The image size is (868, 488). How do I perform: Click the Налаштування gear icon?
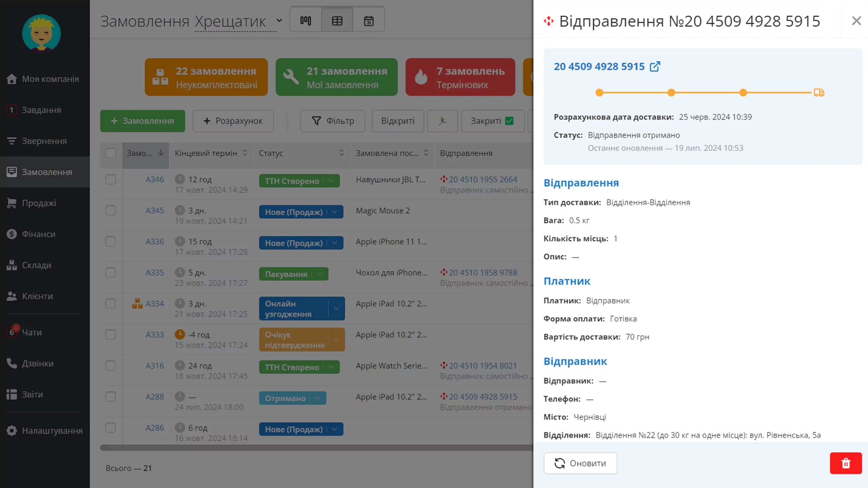(12, 431)
